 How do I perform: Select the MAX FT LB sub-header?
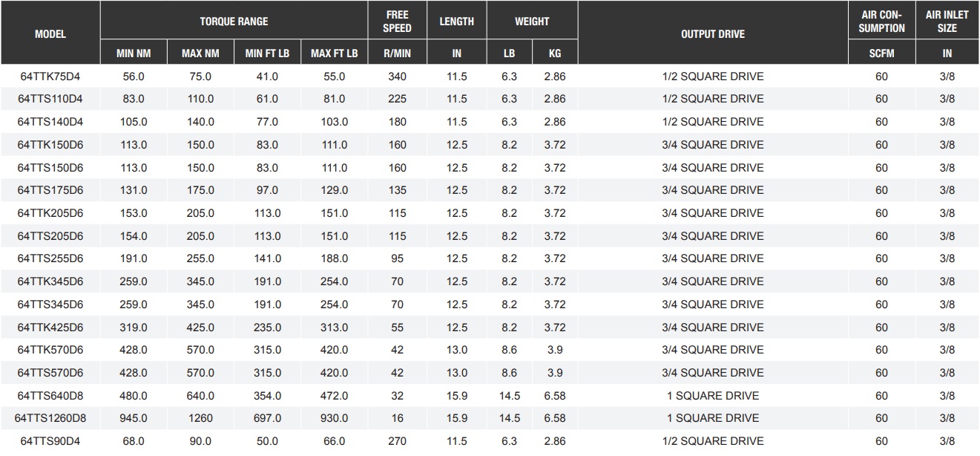(334, 53)
